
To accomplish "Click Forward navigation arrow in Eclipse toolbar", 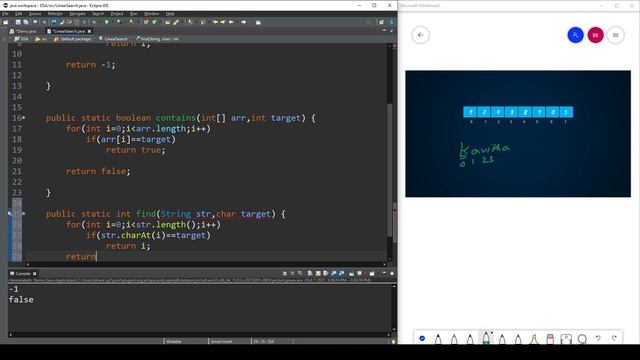I will [x=244, y=22].
